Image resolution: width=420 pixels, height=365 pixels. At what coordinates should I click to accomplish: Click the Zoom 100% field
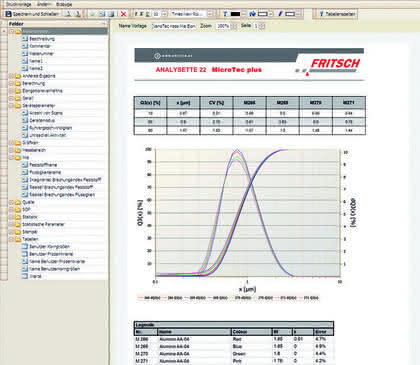click(223, 26)
